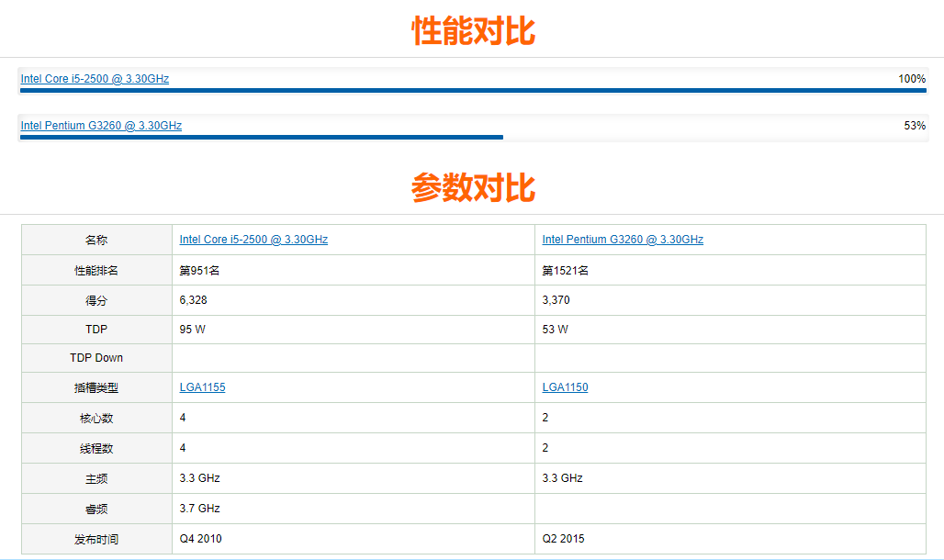Click the 参数对比 heading
Image resolution: width=944 pixels, height=560 pixels.
473,188
